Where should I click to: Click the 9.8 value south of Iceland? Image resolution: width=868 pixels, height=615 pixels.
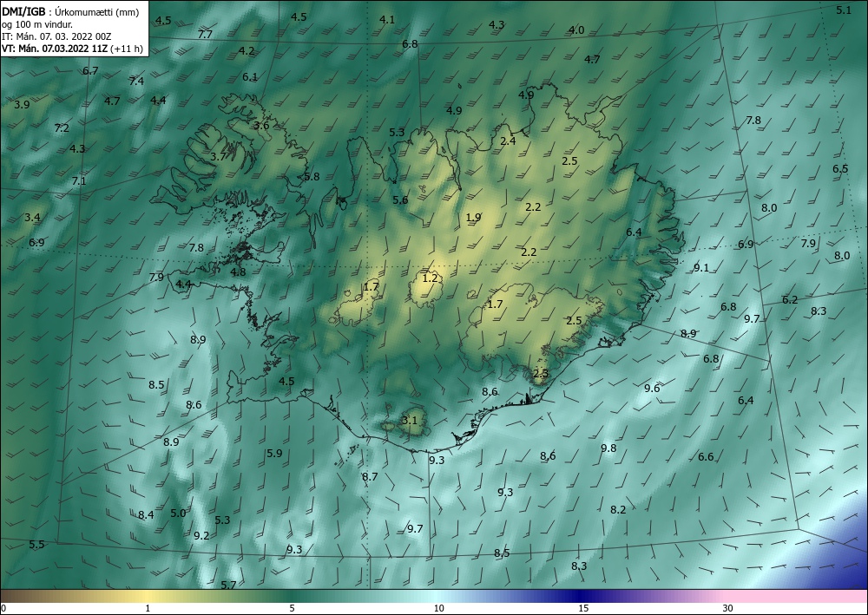609,448
